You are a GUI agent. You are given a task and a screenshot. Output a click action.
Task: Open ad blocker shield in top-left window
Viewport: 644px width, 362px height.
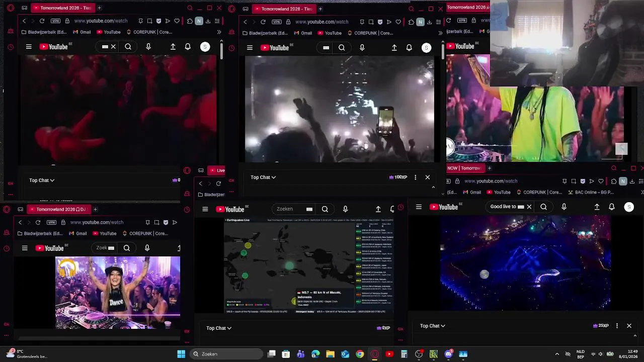coord(159,21)
